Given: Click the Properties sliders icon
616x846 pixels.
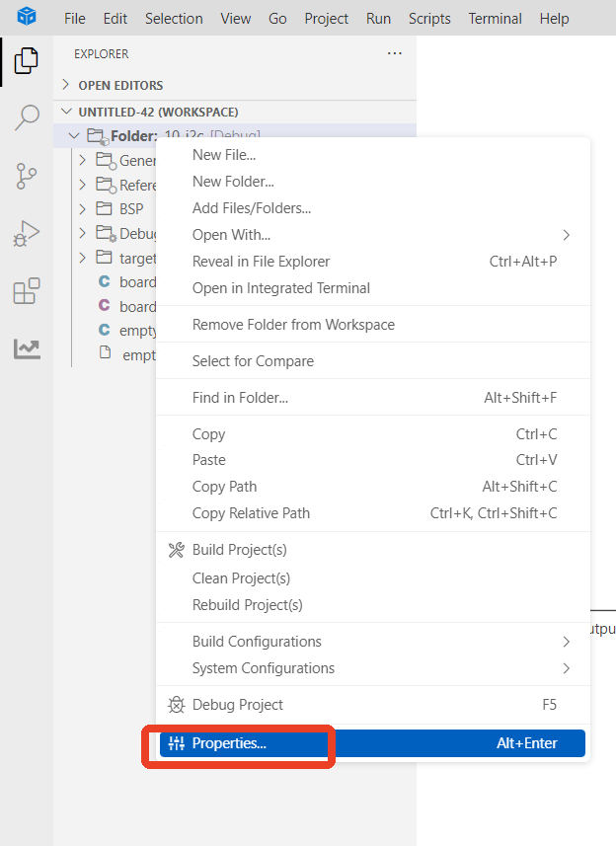Looking at the screenshot, I should (177, 743).
